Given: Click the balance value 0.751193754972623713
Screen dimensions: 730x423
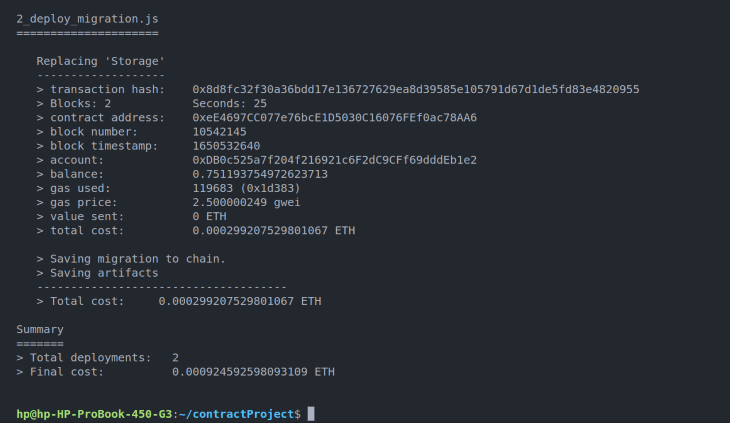Looking at the screenshot, I should coord(260,173).
